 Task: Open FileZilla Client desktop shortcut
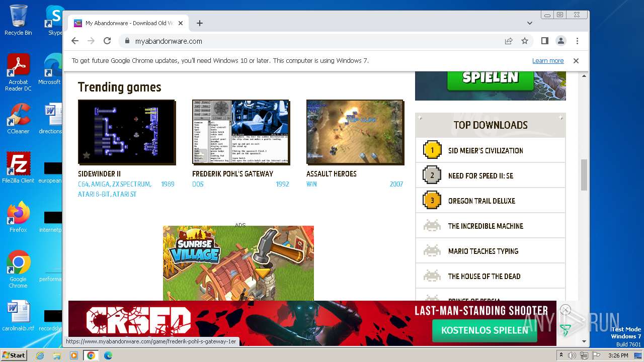tap(18, 167)
